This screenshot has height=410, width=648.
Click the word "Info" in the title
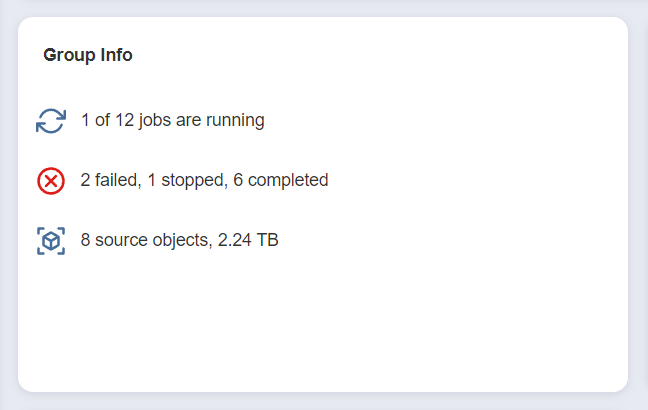(x=116, y=55)
